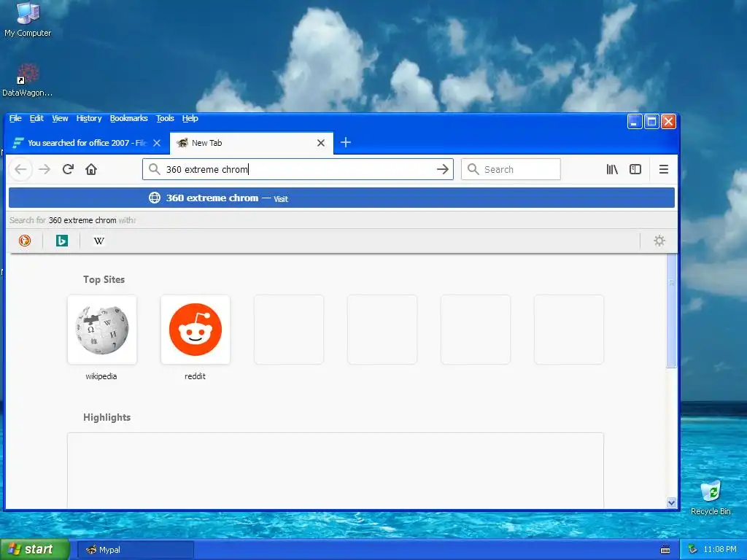Search with the Wikipedia W engine icon

99,241
